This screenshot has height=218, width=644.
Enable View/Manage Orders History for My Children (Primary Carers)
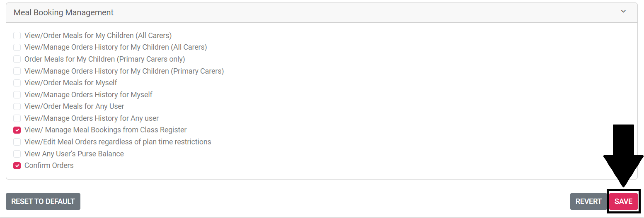[17, 71]
